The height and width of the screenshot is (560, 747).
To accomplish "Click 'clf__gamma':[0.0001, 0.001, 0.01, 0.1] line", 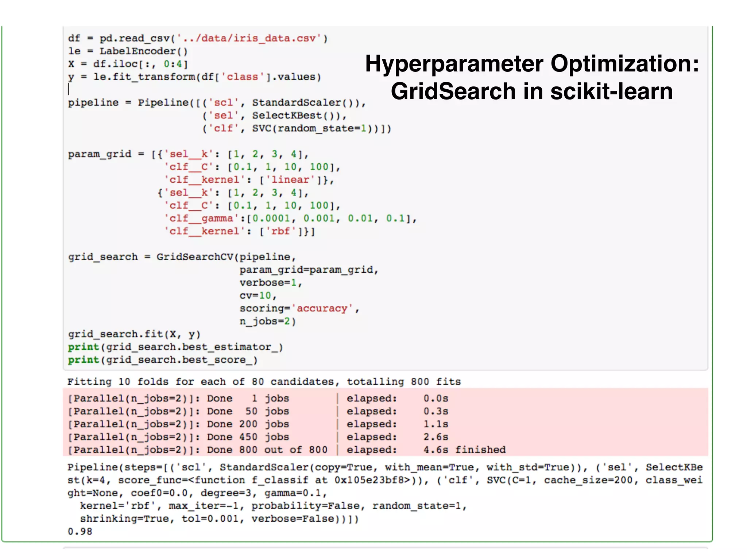I will 291,218.
